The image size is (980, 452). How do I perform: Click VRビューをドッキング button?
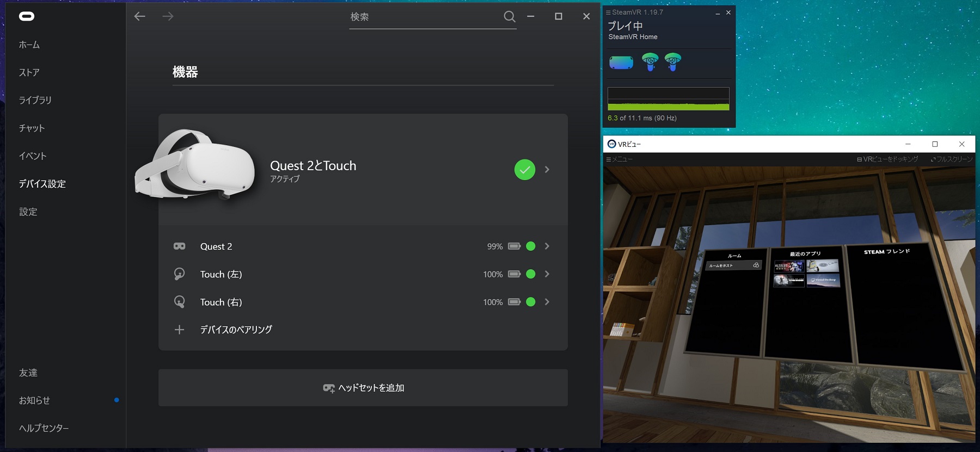click(887, 159)
